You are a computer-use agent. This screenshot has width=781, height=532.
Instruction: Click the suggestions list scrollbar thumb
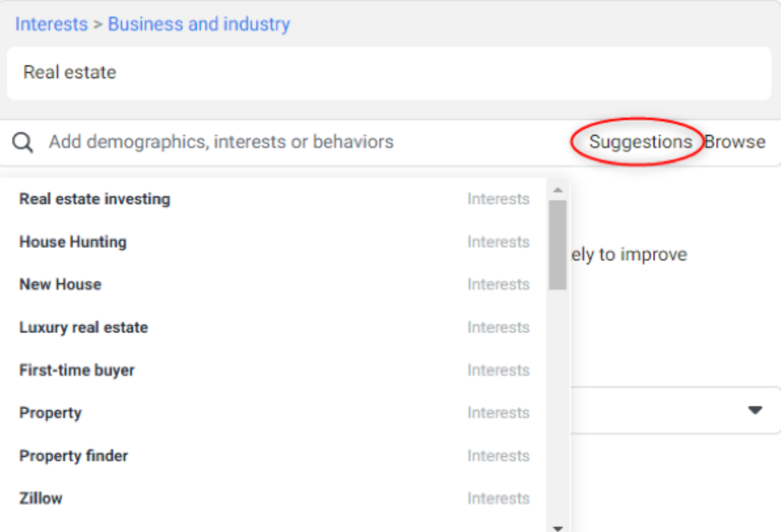[x=557, y=245]
